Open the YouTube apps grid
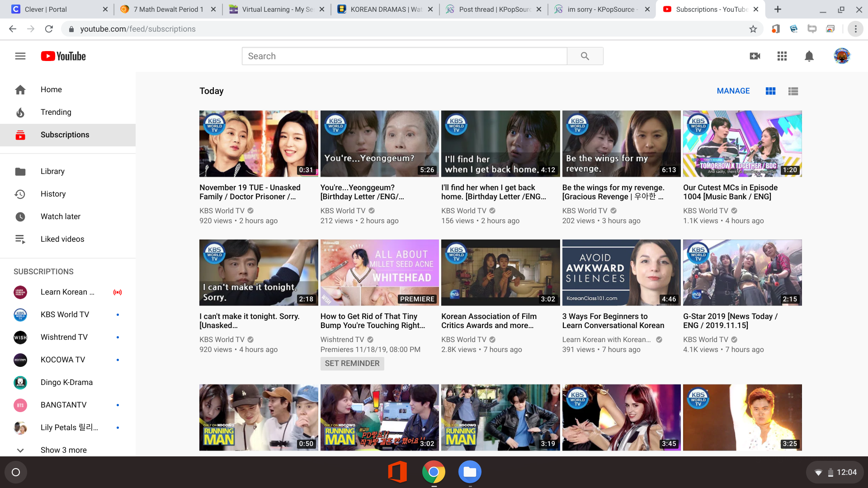The image size is (868, 488). [x=782, y=56]
